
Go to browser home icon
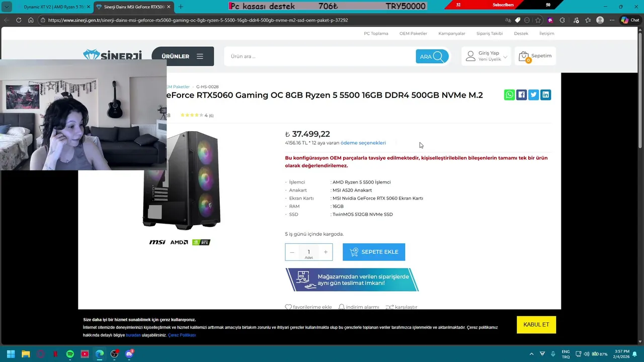31,20
